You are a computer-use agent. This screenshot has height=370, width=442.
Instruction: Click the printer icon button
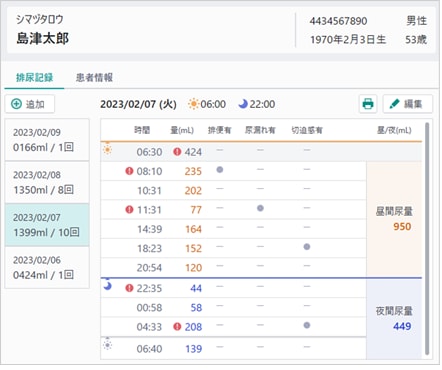tap(368, 104)
